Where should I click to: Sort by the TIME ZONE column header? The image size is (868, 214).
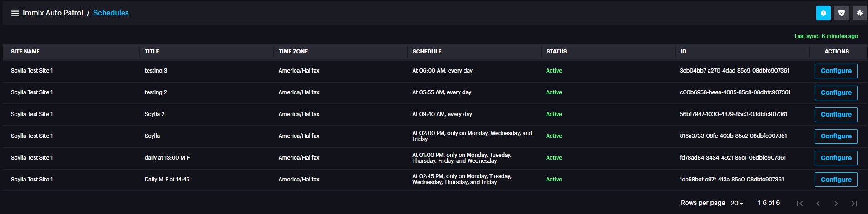tap(293, 52)
